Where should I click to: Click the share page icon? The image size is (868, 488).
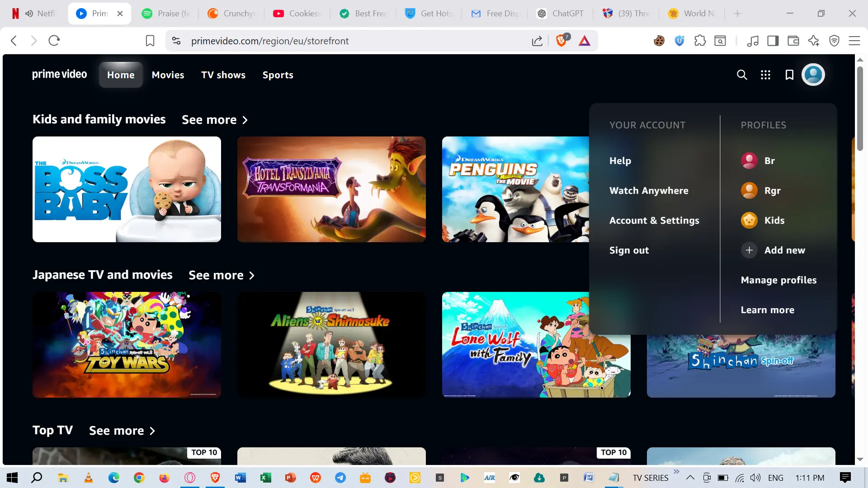pos(537,41)
